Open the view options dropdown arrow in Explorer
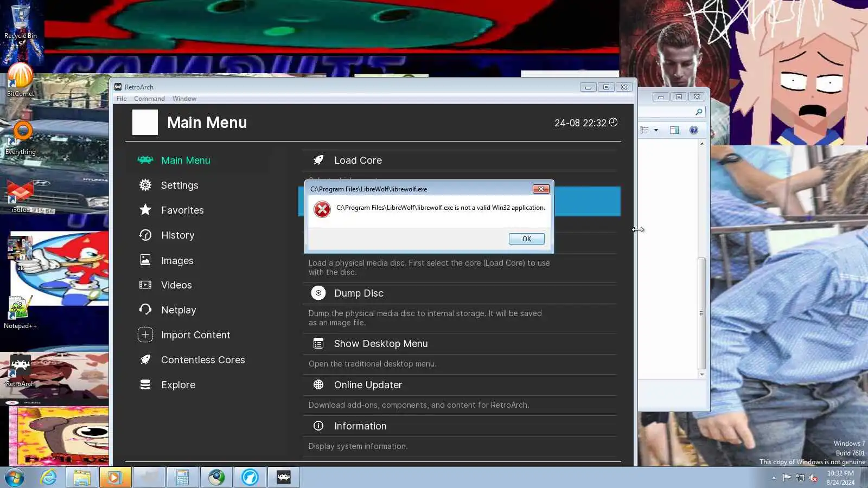The image size is (868, 488). pos(656,130)
